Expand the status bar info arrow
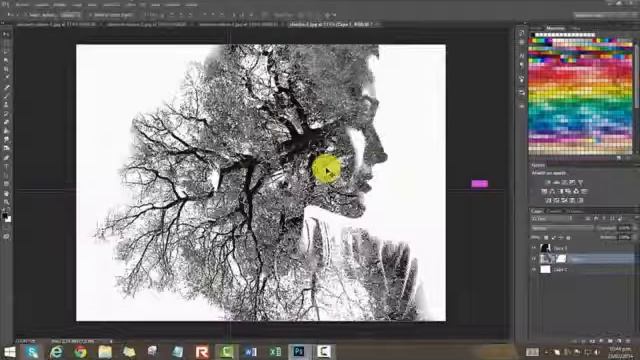Viewport: 640px width, 360px height. [x=111, y=341]
